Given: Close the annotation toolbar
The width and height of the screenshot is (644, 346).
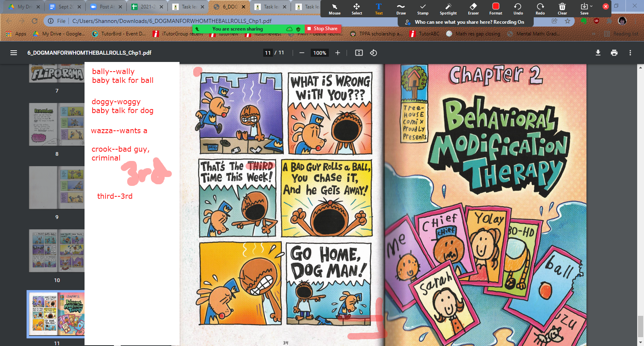Looking at the screenshot, I should (x=605, y=6).
